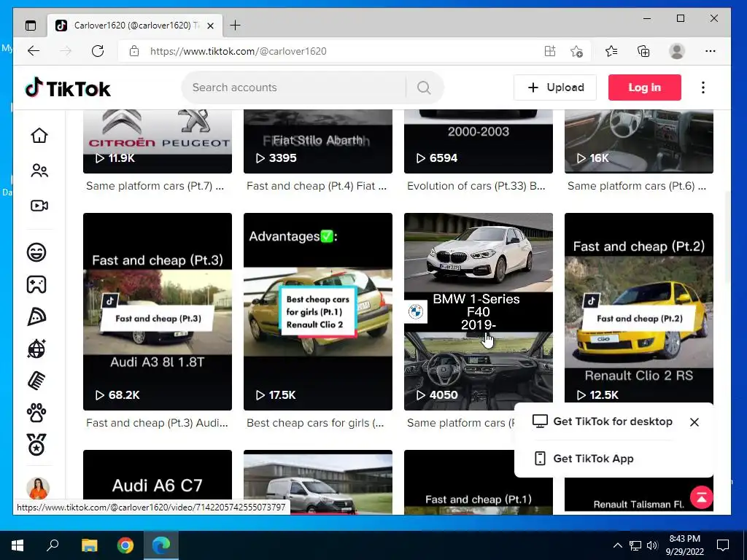Open Windows taskbar search
Image resolution: width=747 pixels, height=560 pixels.
[x=53, y=545]
